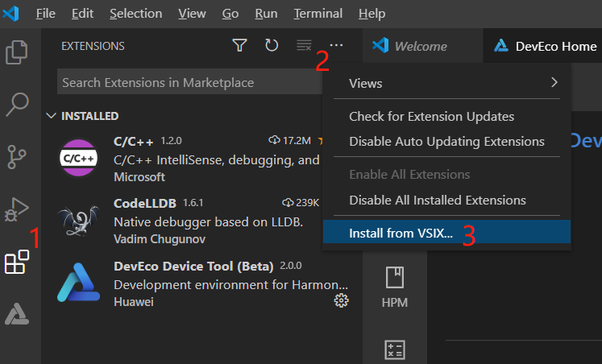Image resolution: width=602 pixels, height=364 pixels.
Task: Click the HPM icon in DevEco panel
Action: 394,287
